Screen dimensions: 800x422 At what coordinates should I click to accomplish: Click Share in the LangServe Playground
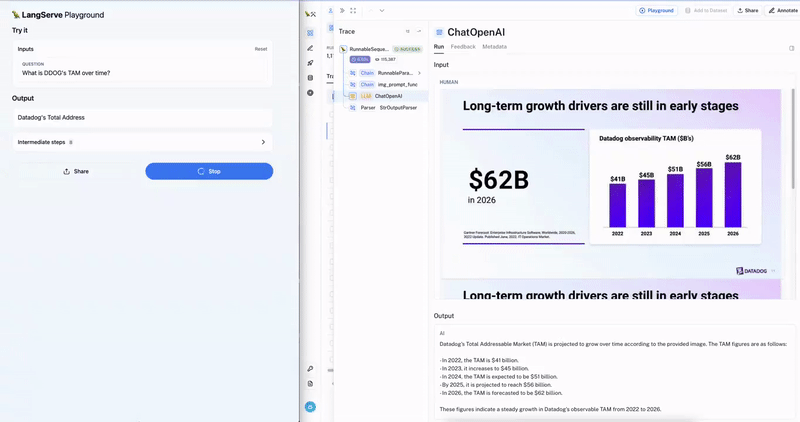(76, 171)
